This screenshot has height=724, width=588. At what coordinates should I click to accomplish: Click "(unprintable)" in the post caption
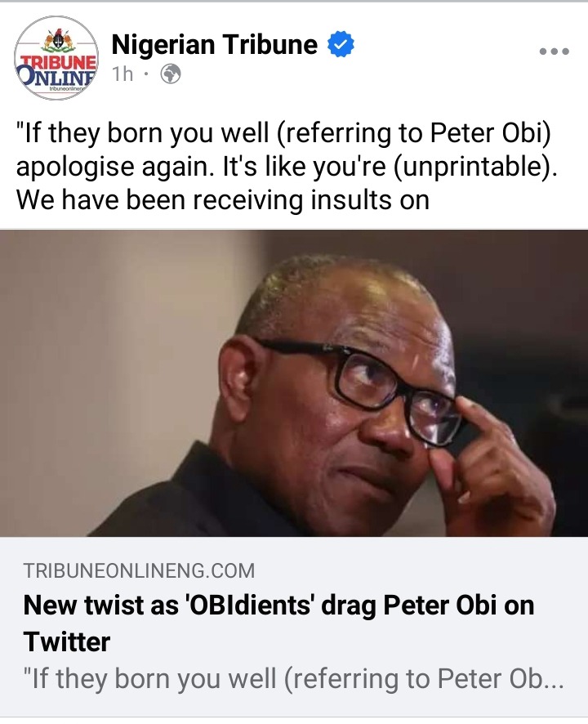475,167
